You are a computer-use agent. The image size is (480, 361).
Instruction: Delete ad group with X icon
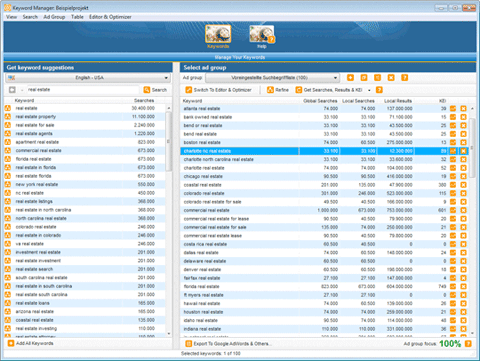click(x=391, y=78)
